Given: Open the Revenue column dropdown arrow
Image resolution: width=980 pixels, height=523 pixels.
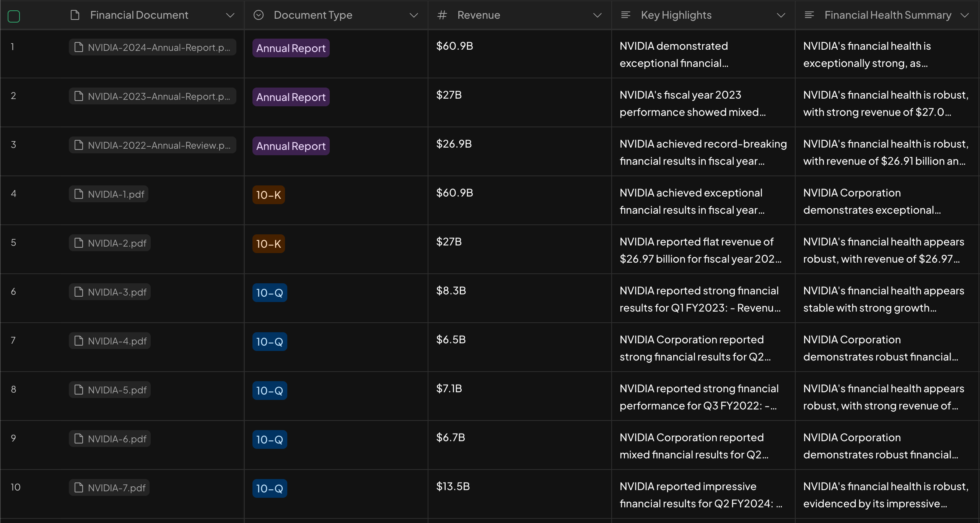Looking at the screenshot, I should [597, 15].
